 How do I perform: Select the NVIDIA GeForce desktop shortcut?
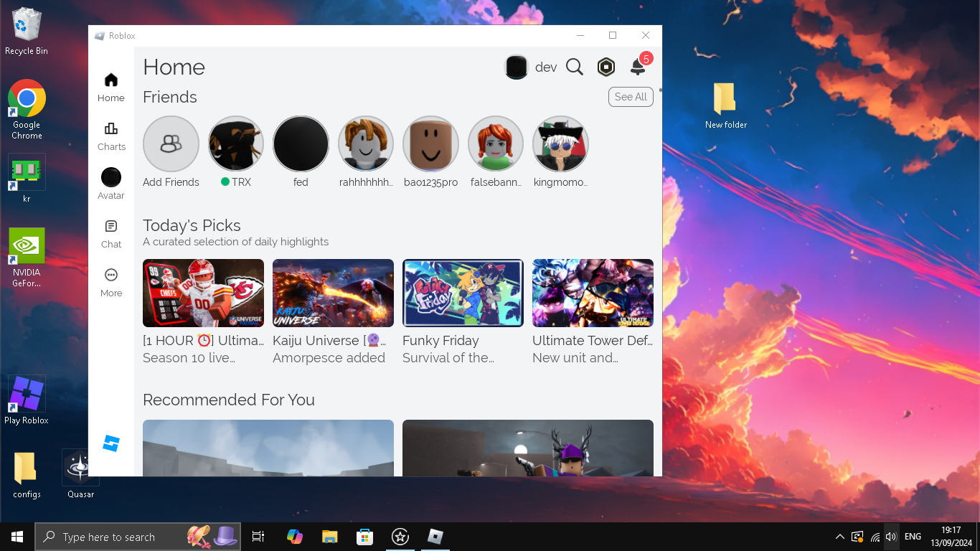(x=27, y=258)
